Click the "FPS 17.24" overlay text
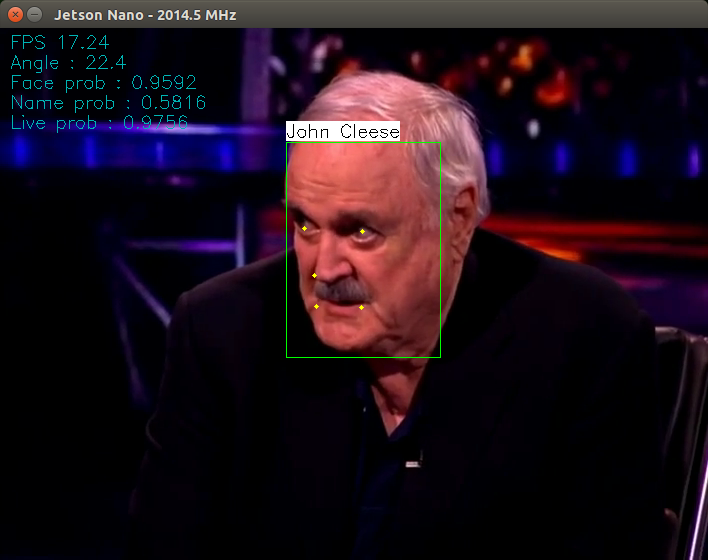 (x=60, y=42)
